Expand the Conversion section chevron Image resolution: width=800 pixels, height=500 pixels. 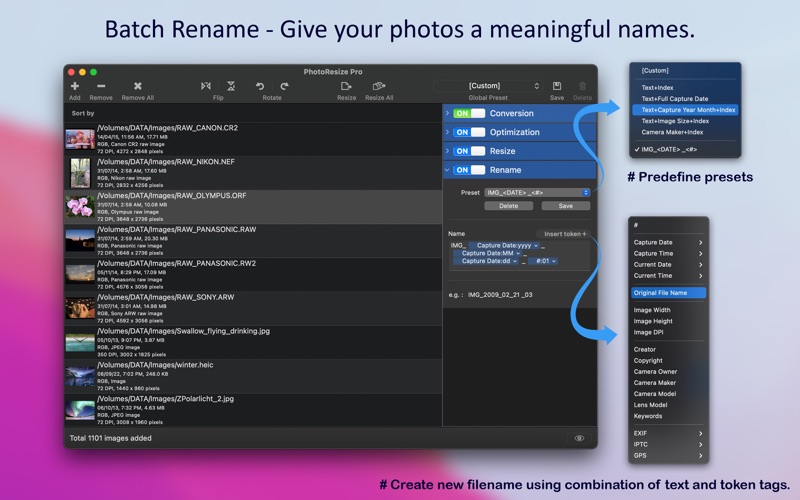click(447, 113)
